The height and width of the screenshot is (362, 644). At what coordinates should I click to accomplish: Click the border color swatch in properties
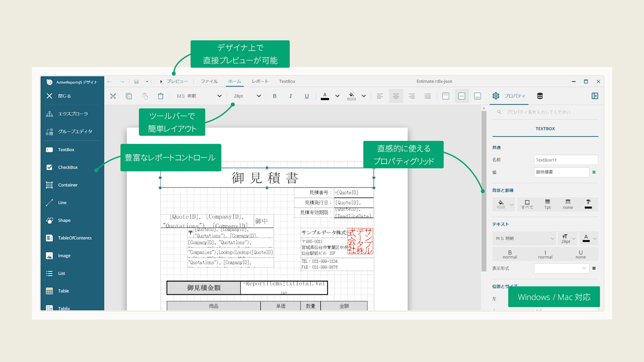click(588, 204)
